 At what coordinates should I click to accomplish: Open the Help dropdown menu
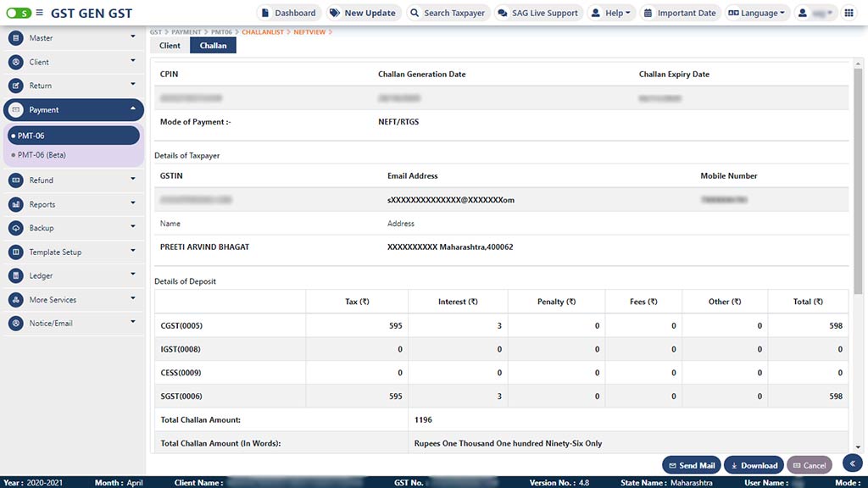pyautogui.click(x=610, y=14)
